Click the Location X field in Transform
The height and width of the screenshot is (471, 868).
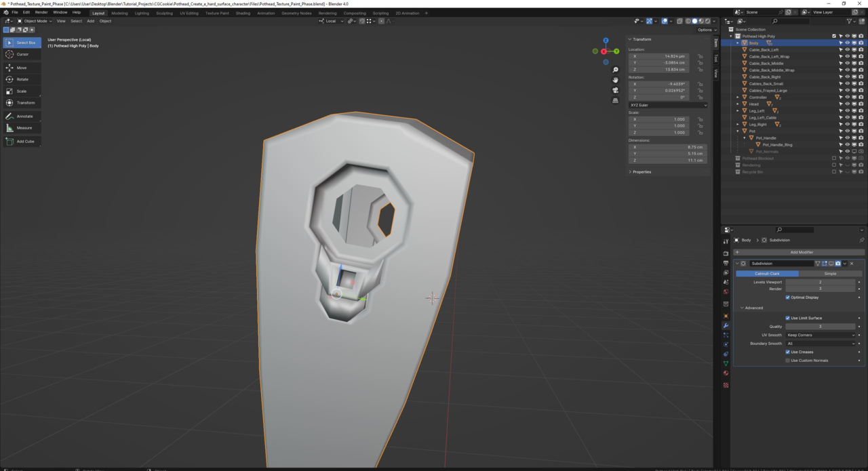658,56
